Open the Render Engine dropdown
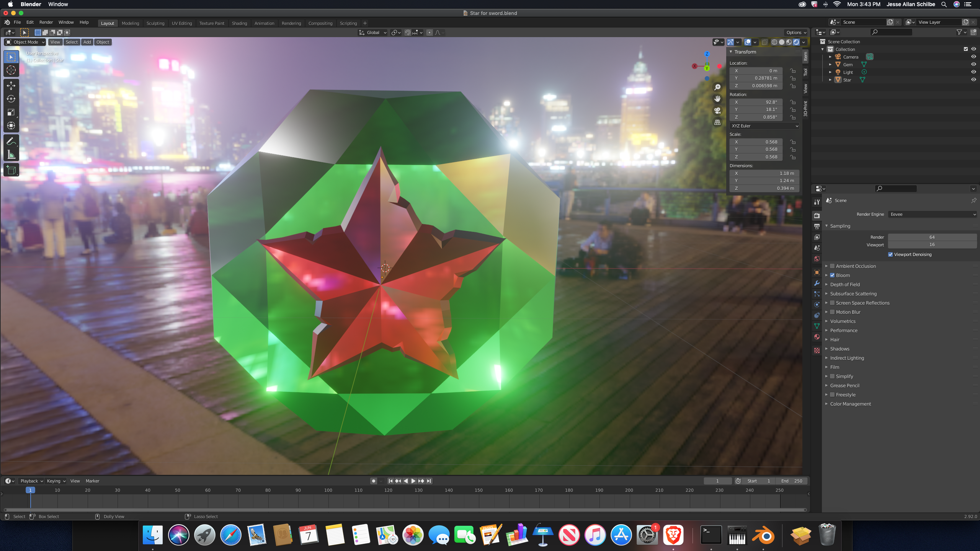 click(932, 214)
